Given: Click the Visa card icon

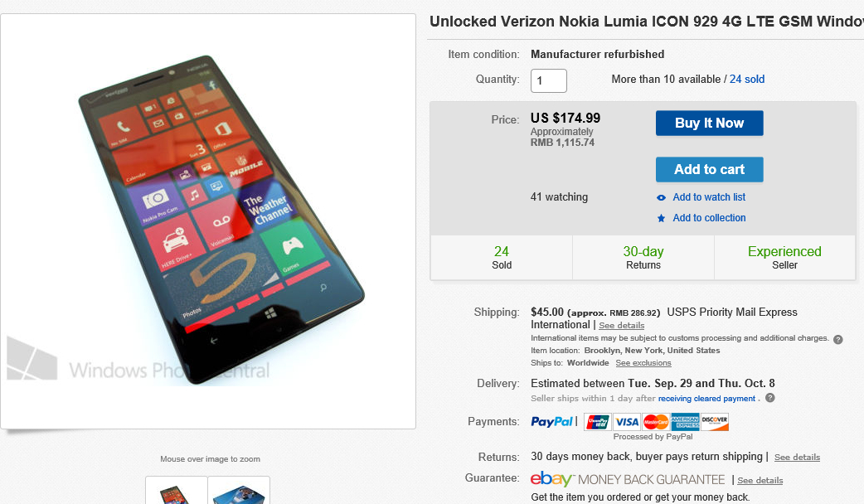Looking at the screenshot, I should (x=627, y=422).
